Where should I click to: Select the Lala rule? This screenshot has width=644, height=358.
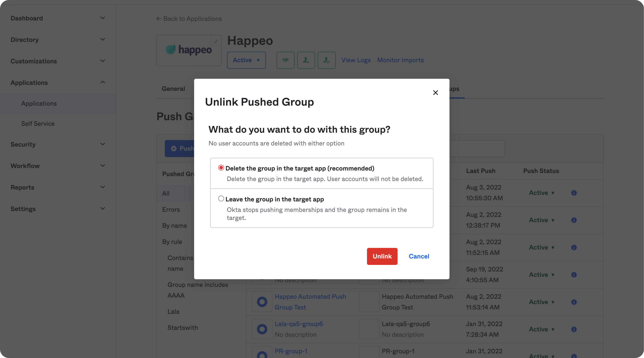174,311
